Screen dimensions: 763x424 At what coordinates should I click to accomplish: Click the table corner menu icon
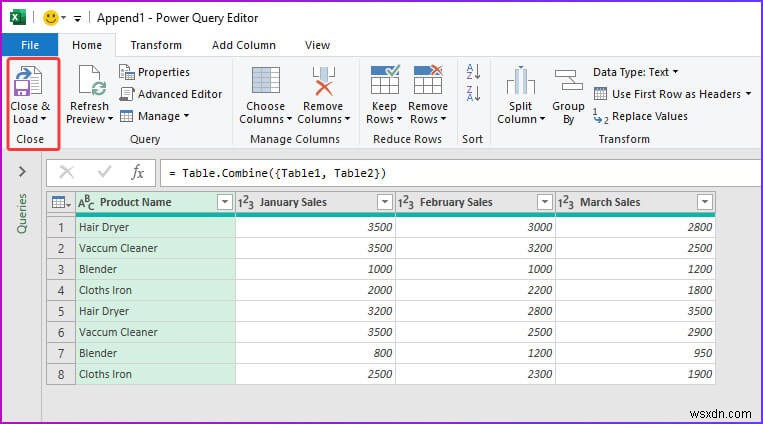pos(61,202)
